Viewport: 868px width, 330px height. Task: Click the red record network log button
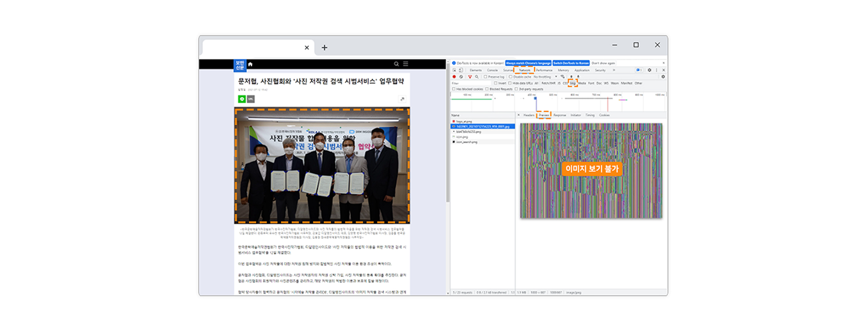click(x=454, y=77)
